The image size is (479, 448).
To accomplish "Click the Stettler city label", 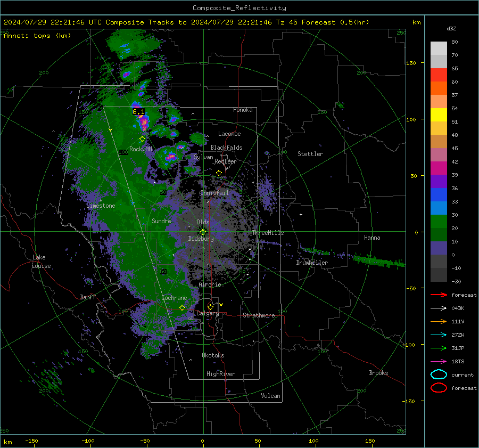I will [310, 154].
